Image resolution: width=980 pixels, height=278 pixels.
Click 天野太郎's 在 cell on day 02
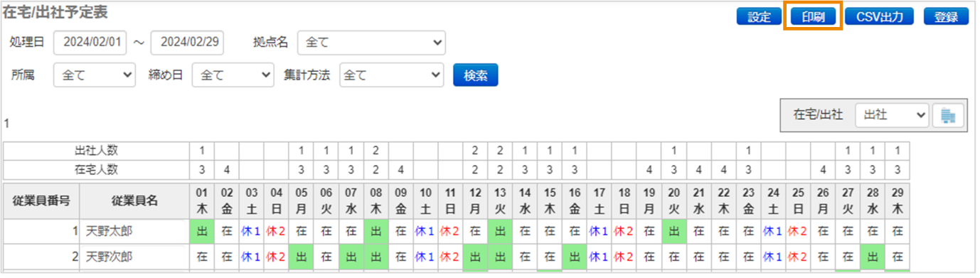click(x=227, y=232)
